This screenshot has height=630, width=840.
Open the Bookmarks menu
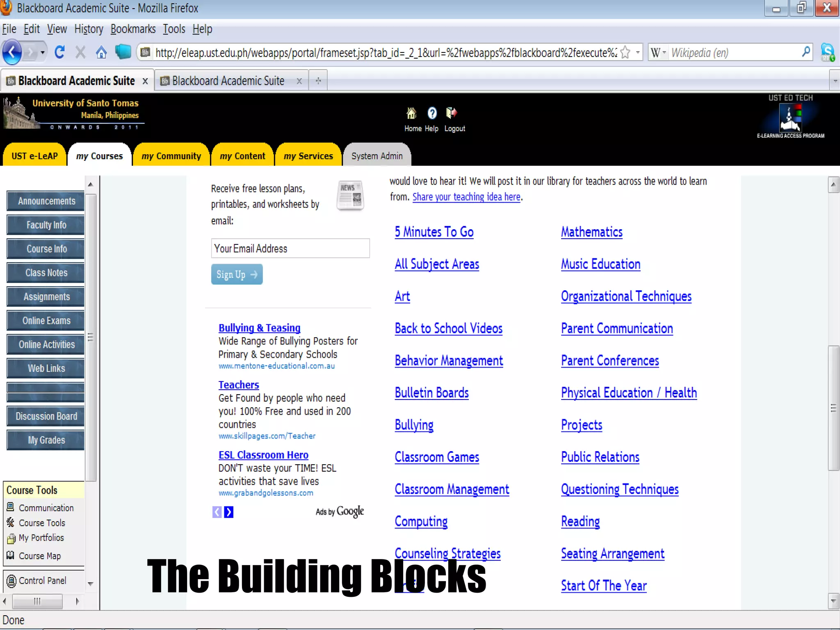tap(133, 29)
